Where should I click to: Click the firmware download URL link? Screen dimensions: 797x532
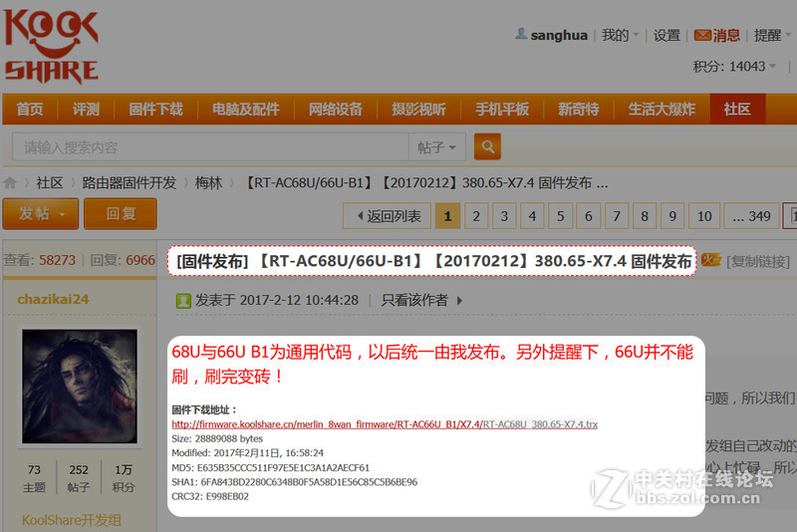tap(385, 424)
